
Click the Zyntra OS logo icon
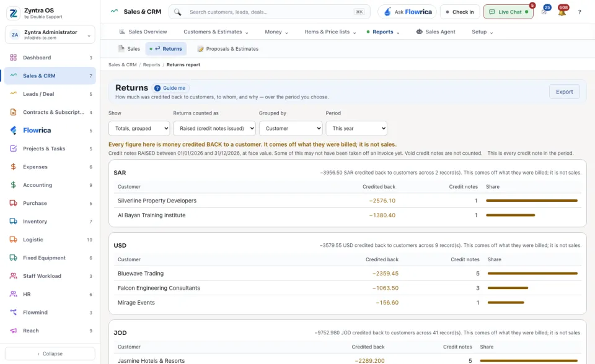[x=13, y=13]
